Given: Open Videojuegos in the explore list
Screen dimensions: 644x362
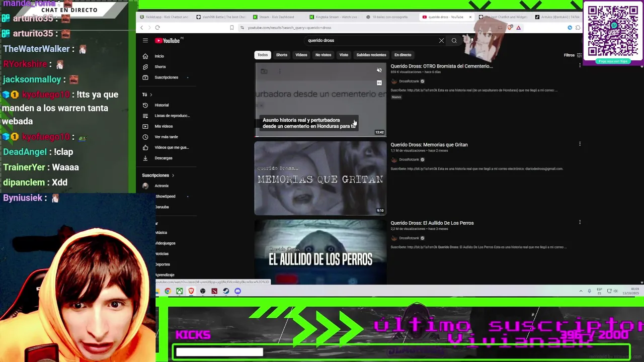Looking at the screenshot, I should pyautogui.click(x=165, y=243).
